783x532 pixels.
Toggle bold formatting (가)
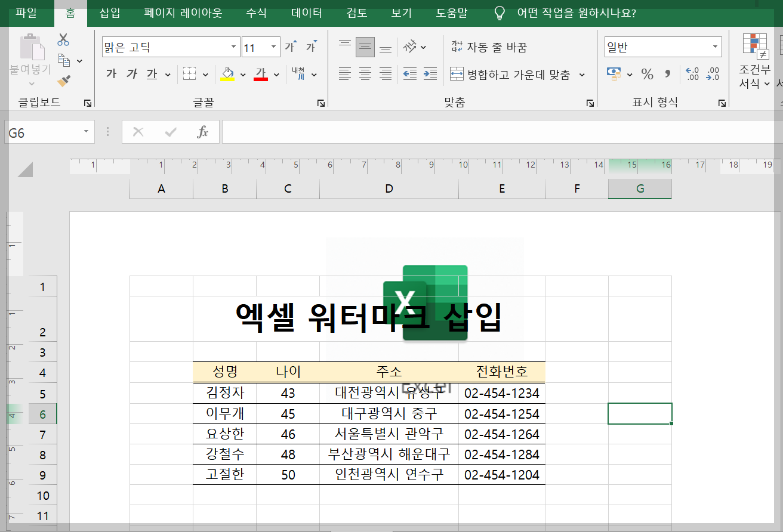click(112, 74)
